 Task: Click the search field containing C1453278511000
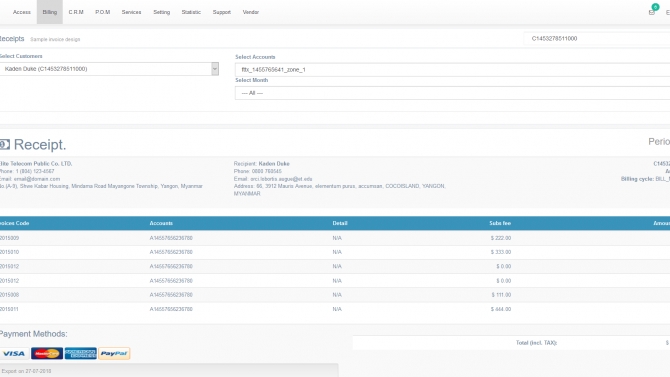pyautogui.click(x=597, y=38)
